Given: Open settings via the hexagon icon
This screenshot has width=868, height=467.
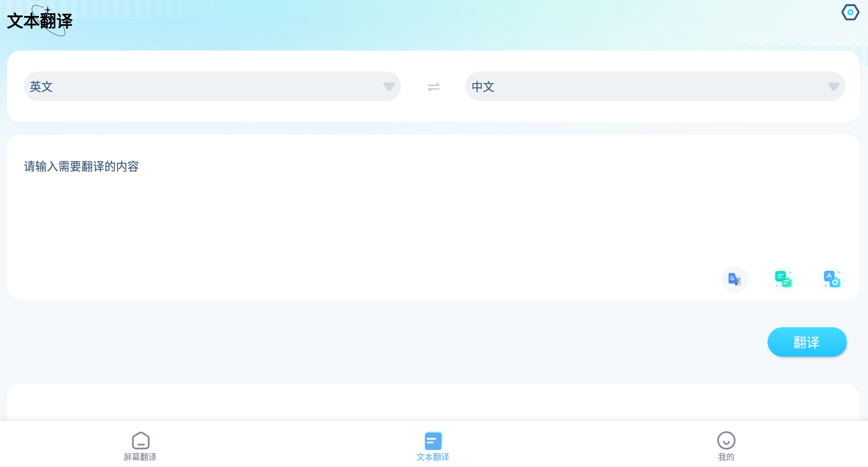Looking at the screenshot, I should [x=850, y=12].
